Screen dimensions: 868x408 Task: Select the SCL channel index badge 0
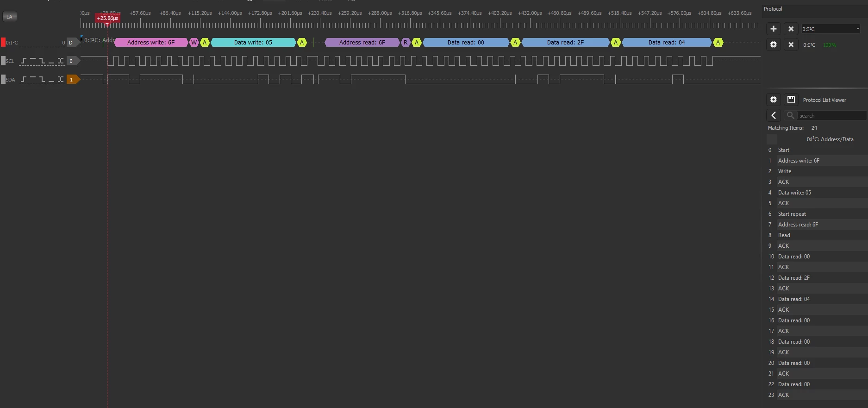tap(71, 61)
